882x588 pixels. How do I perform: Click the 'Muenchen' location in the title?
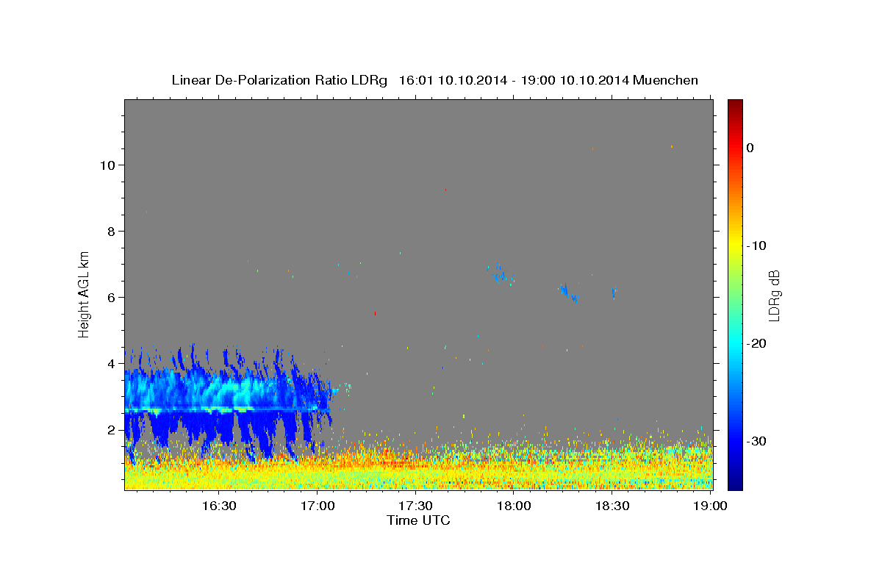667,80
